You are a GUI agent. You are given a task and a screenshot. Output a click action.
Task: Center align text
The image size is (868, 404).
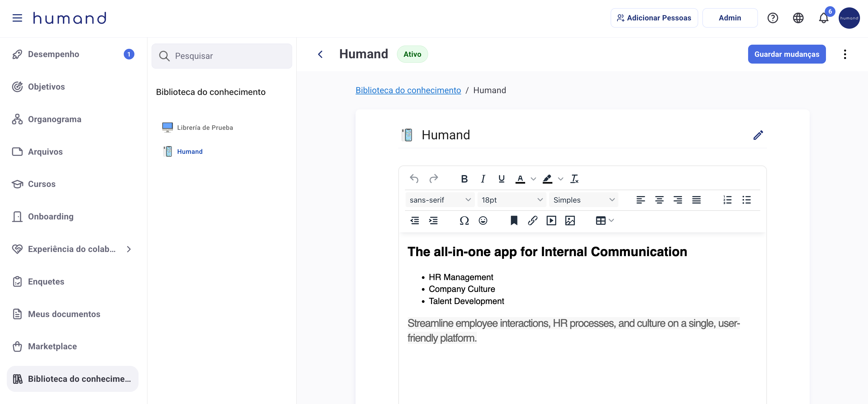pos(659,200)
